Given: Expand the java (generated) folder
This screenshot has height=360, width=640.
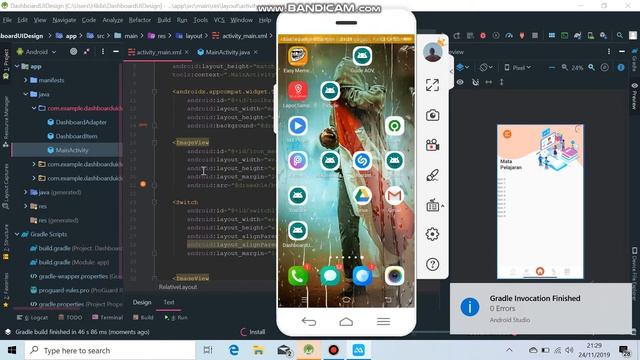Looking at the screenshot, I should coord(25,192).
